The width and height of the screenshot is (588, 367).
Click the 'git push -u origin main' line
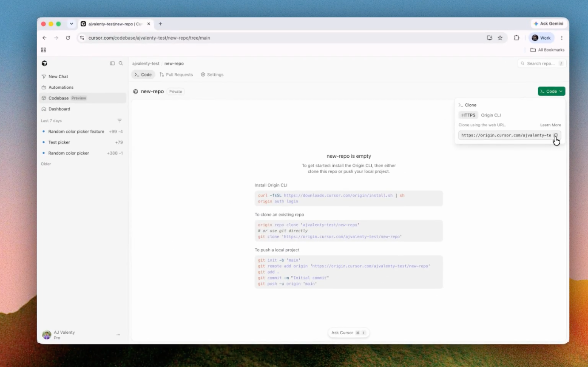coord(287,284)
